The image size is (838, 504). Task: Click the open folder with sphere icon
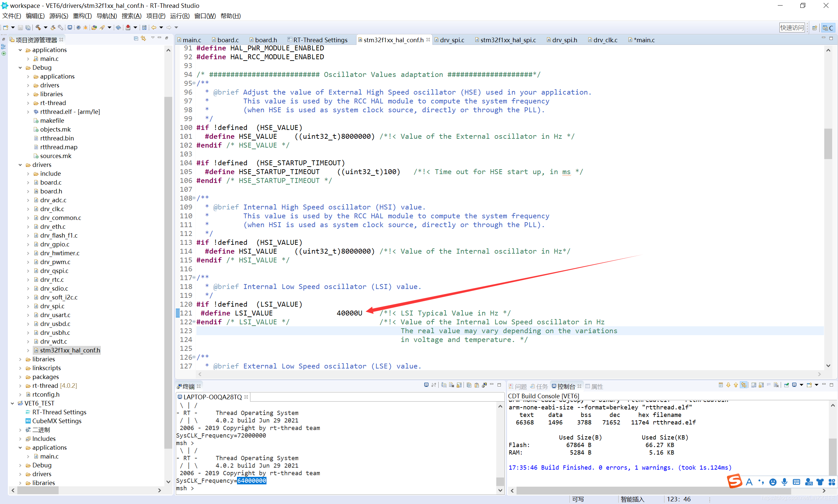[94, 27]
